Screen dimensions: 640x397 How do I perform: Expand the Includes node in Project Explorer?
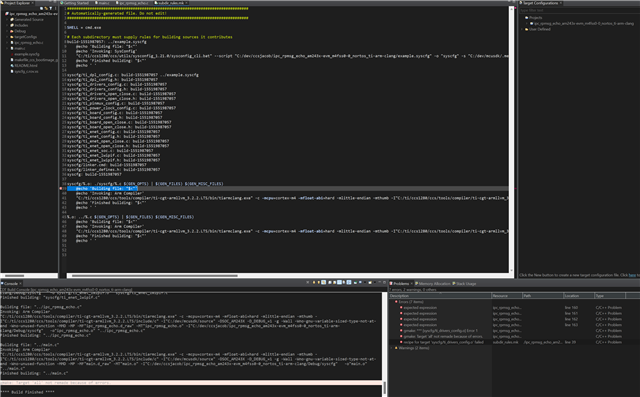point(7,25)
